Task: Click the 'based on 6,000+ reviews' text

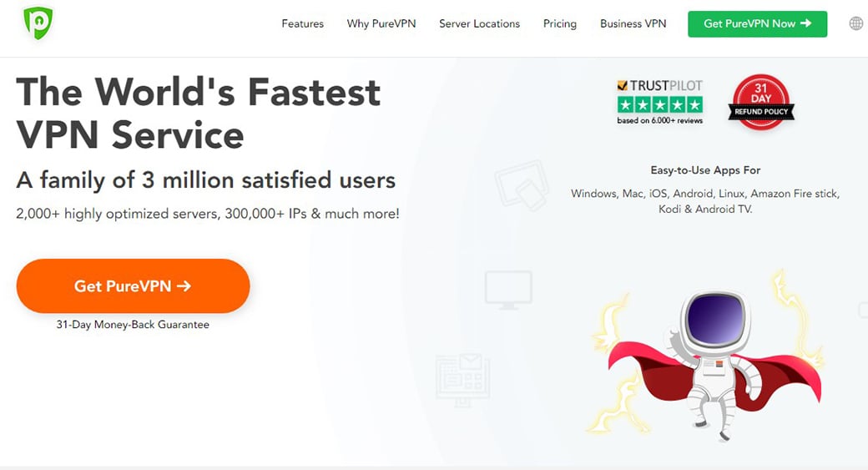Action: tap(659, 120)
